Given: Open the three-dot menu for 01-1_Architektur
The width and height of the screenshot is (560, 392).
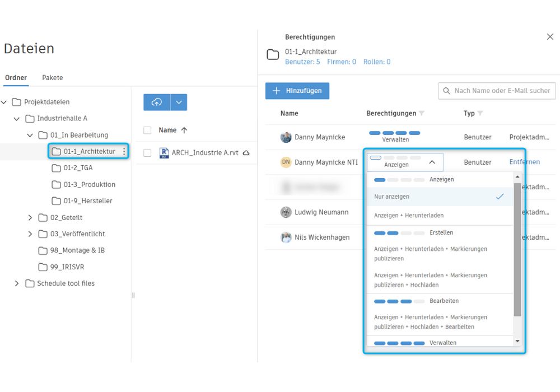Looking at the screenshot, I should [x=124, y=152].
